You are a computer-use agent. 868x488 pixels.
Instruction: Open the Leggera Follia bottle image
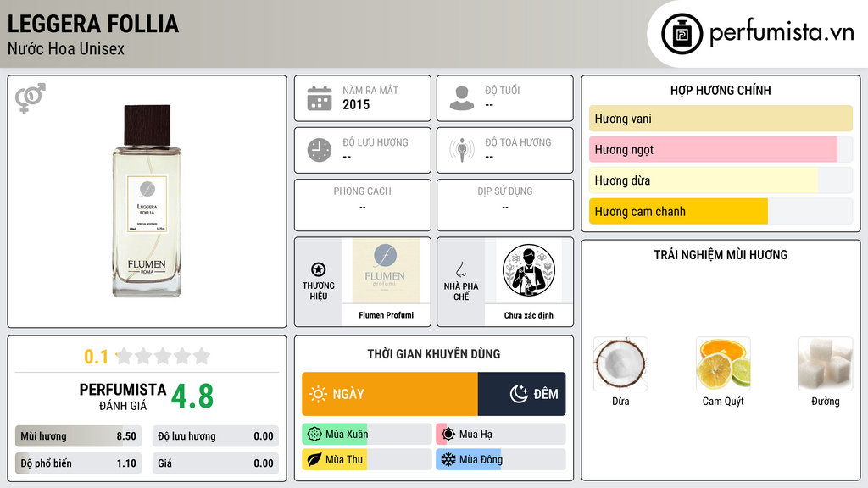click(147, 201)
